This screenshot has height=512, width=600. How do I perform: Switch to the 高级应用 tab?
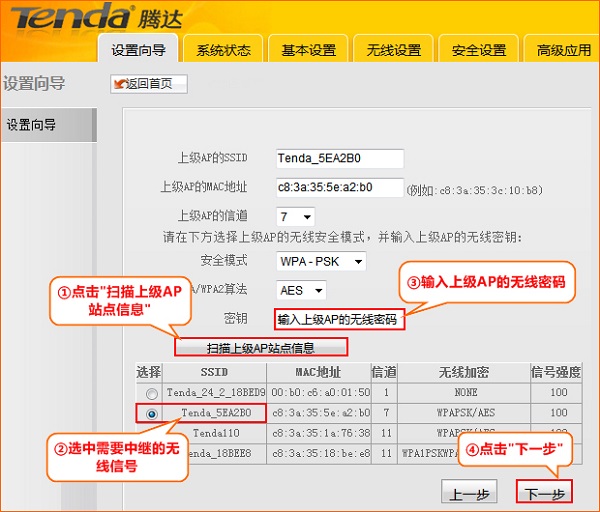pyautogui.click(x=562, y=50)
